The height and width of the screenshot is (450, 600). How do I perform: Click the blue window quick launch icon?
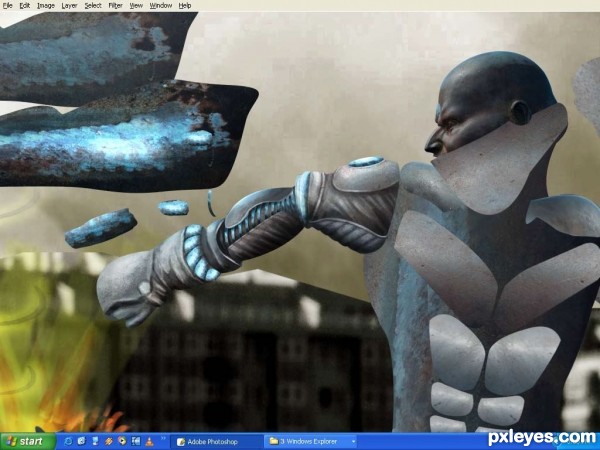click(x=135, y=442)
